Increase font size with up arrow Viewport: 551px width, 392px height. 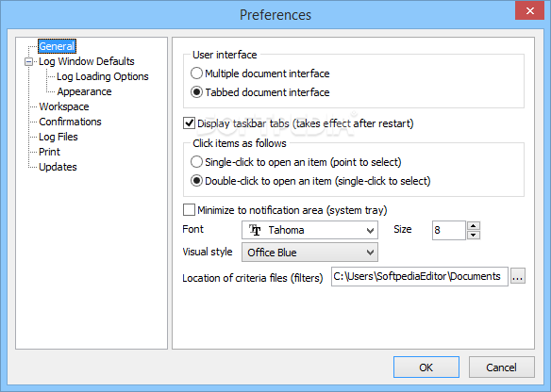(474, 225)
